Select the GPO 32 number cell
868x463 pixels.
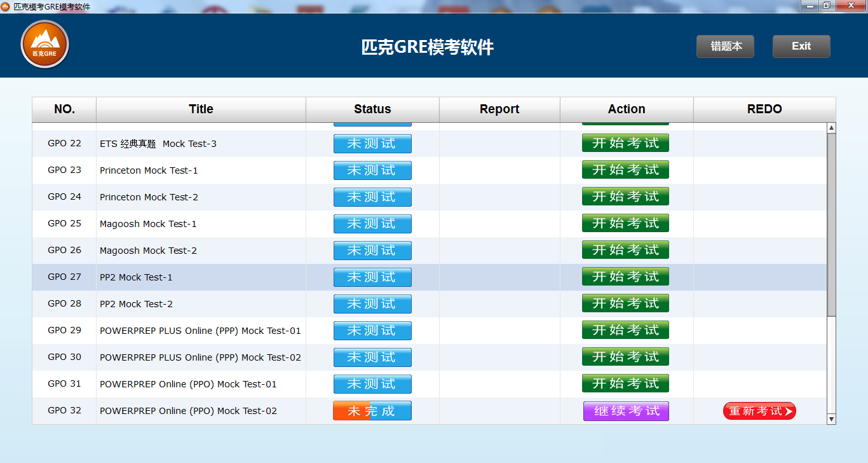[x=65, y=410]
